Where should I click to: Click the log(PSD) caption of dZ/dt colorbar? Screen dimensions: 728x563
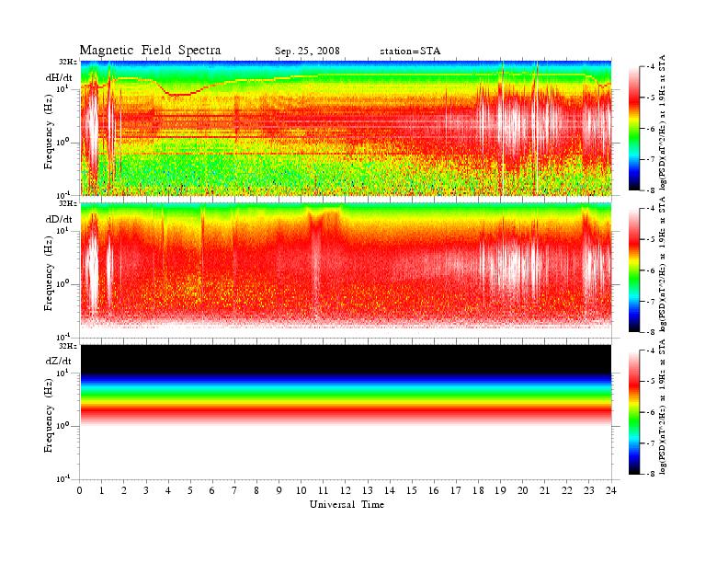coord(663,407)
